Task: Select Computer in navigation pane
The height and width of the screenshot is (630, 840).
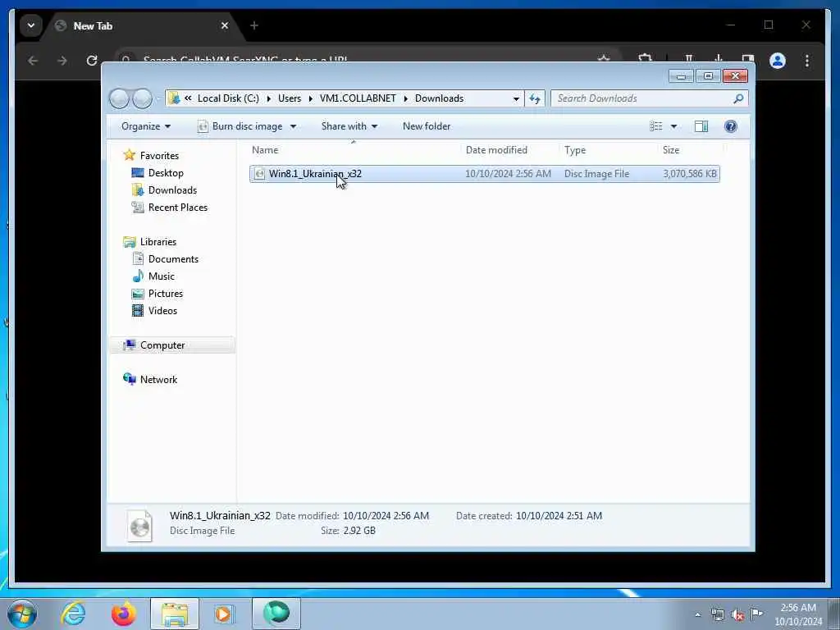Action: coord(162,345)
